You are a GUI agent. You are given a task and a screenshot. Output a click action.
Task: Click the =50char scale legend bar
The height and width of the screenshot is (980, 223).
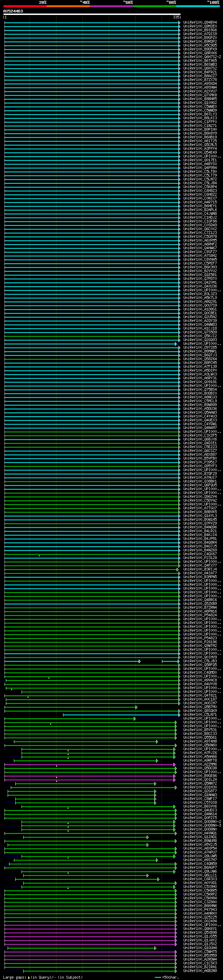158,977
